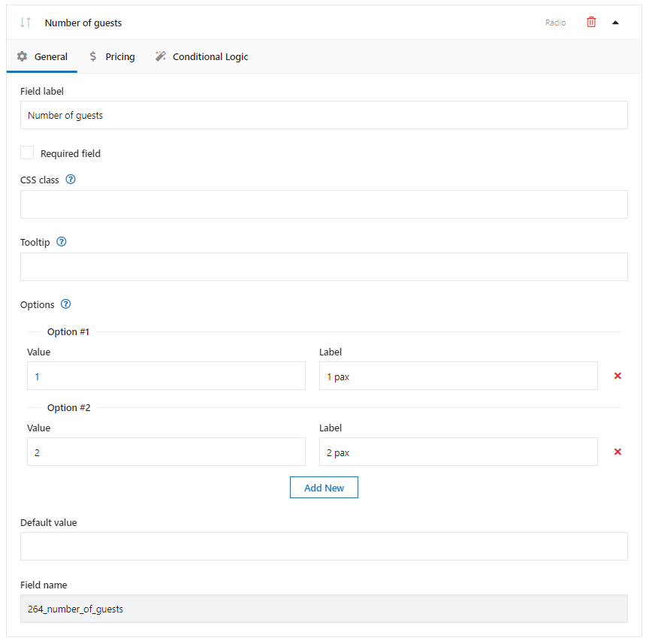Remove Option #1 with the red X

click(617, 376)
